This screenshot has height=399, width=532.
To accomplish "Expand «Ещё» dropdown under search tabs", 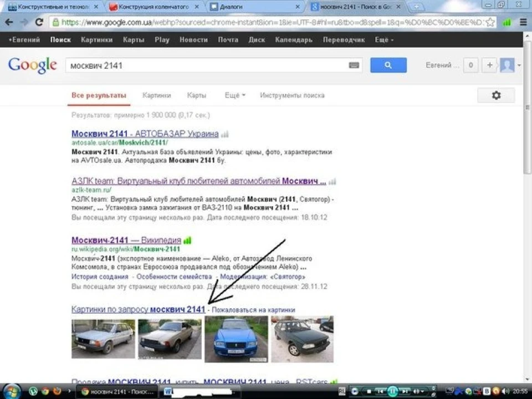I will click(235, 95).
